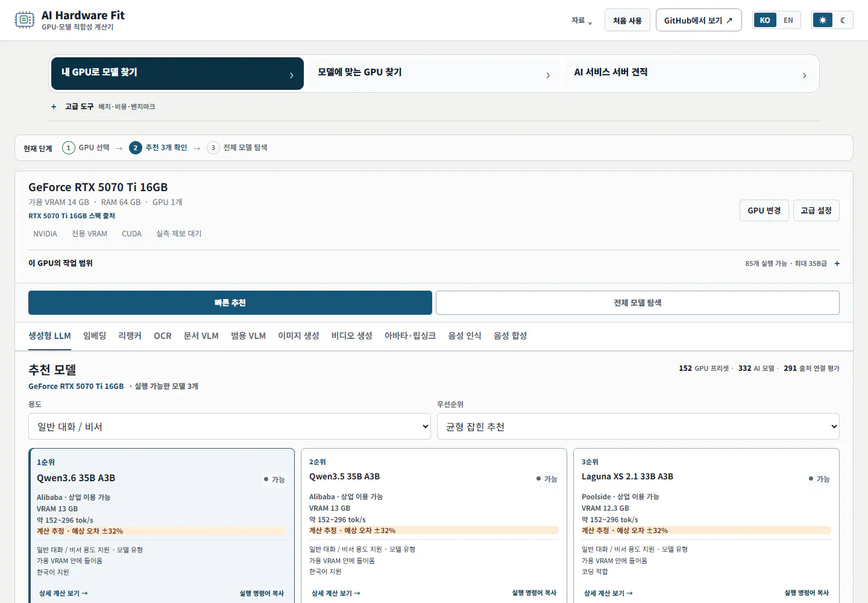Select EN language option
Image resolution: width=868 pixels, height=603 pixels.
point(788,21)
